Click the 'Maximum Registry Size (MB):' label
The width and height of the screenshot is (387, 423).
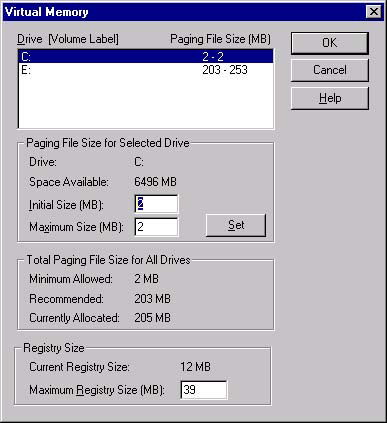(x=97, y=390)
